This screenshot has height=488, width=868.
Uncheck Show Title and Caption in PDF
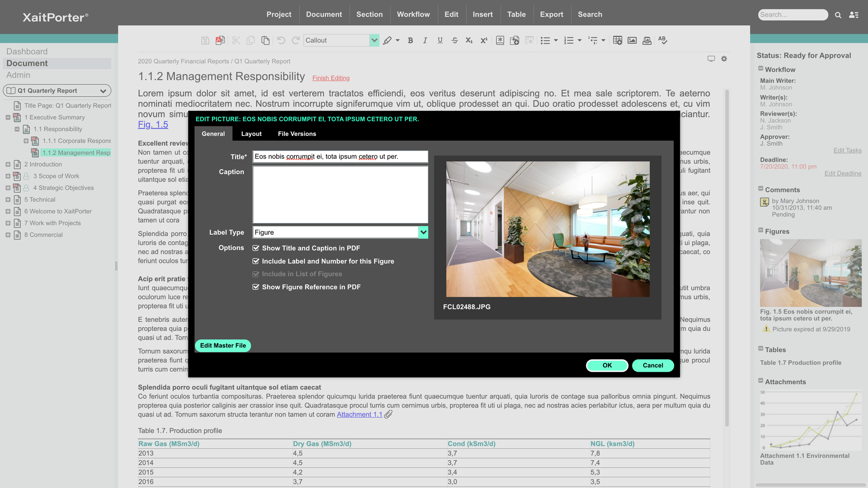[x=256, y=248]
